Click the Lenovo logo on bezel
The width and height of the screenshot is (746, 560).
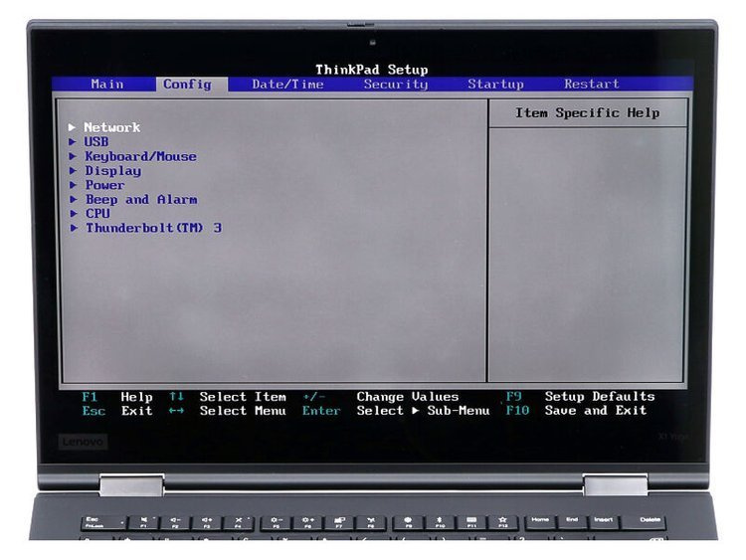click(x=83, y=441)
